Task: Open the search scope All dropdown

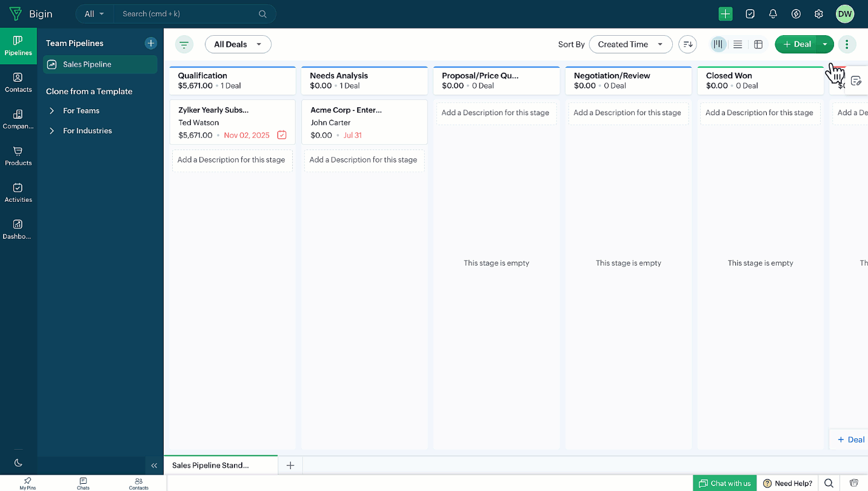Action: [94, 14]
